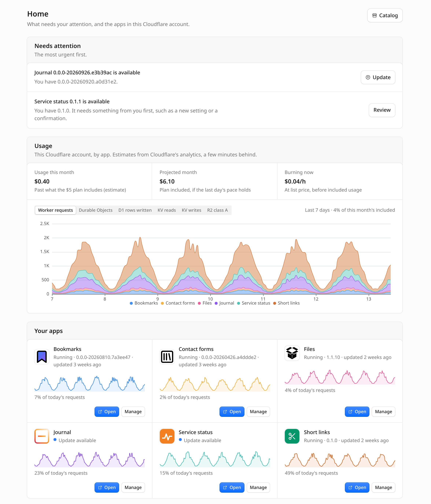Click the Bookmarks requests sparkline
The image size is (431, 504).
(90, 384)
